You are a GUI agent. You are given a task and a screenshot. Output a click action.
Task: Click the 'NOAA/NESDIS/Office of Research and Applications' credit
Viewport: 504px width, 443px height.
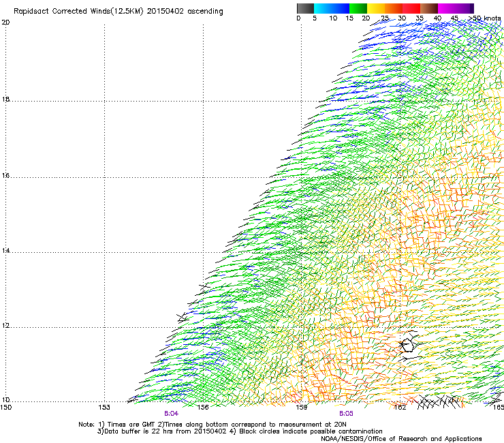pos(401,439)
